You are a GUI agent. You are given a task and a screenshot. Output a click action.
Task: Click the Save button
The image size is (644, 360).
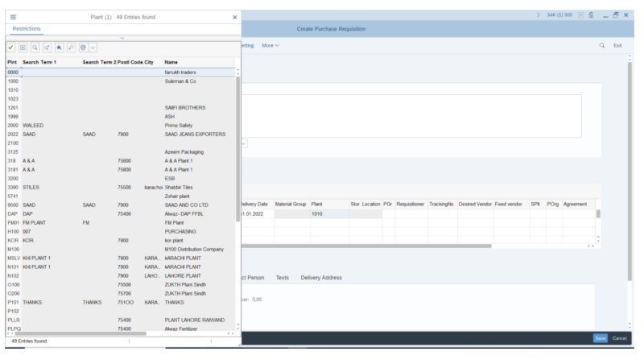(x=600, y=337)
